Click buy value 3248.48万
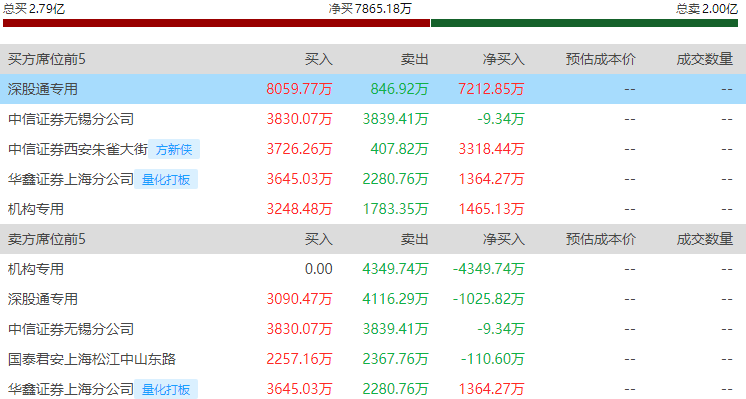Screen dimensions: 746x399 point(299,209)
